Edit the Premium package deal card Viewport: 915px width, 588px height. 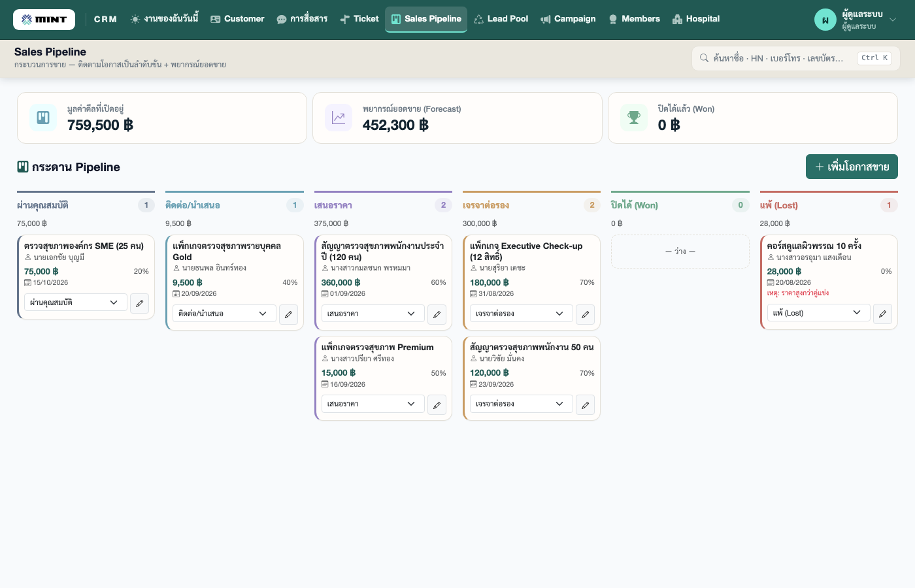[x=437, y=404]
